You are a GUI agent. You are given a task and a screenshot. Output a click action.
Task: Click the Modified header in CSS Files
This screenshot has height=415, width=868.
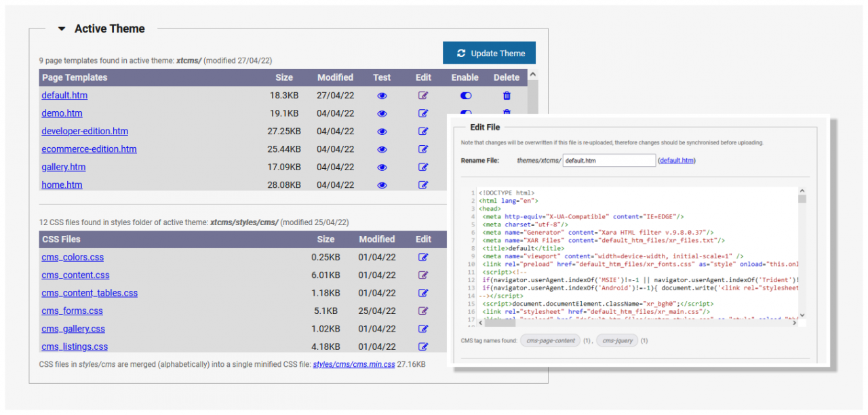[377, 239]
